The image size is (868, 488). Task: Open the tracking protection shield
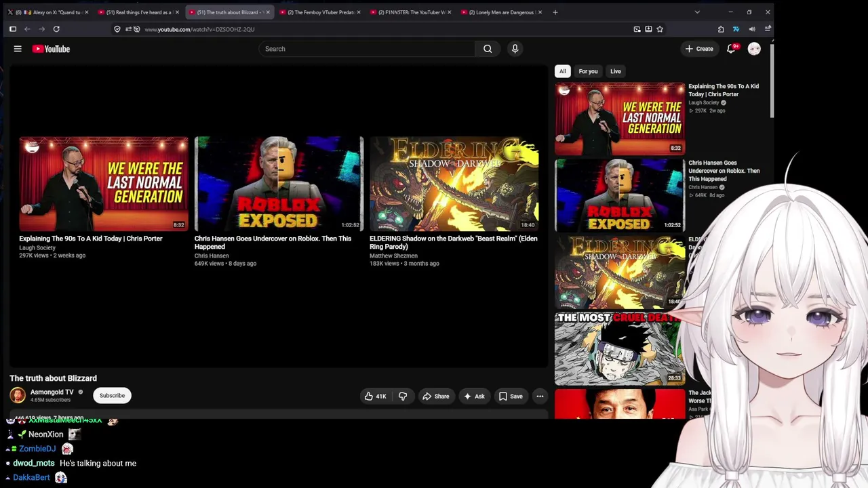coord(117,29)
